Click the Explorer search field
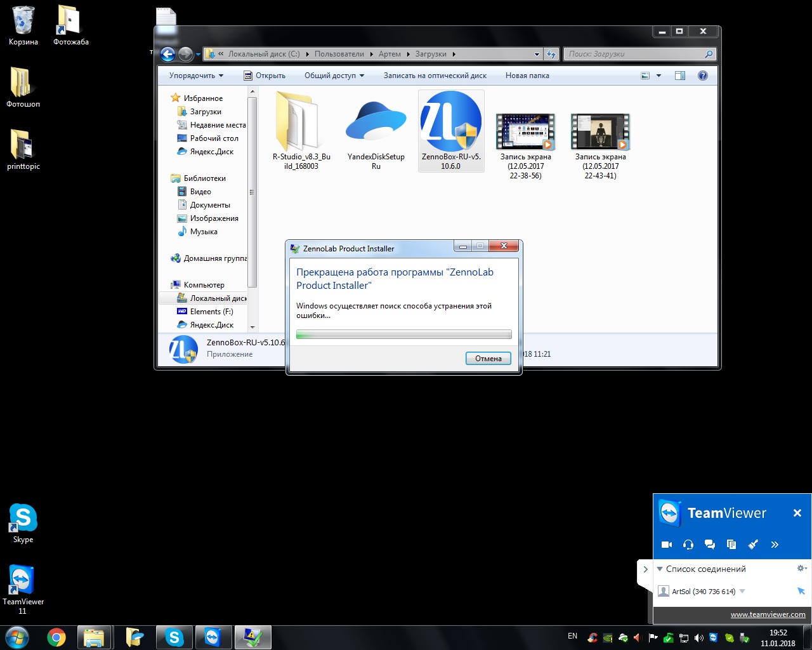This screenshot has height=650, width=812. [634, 54]
